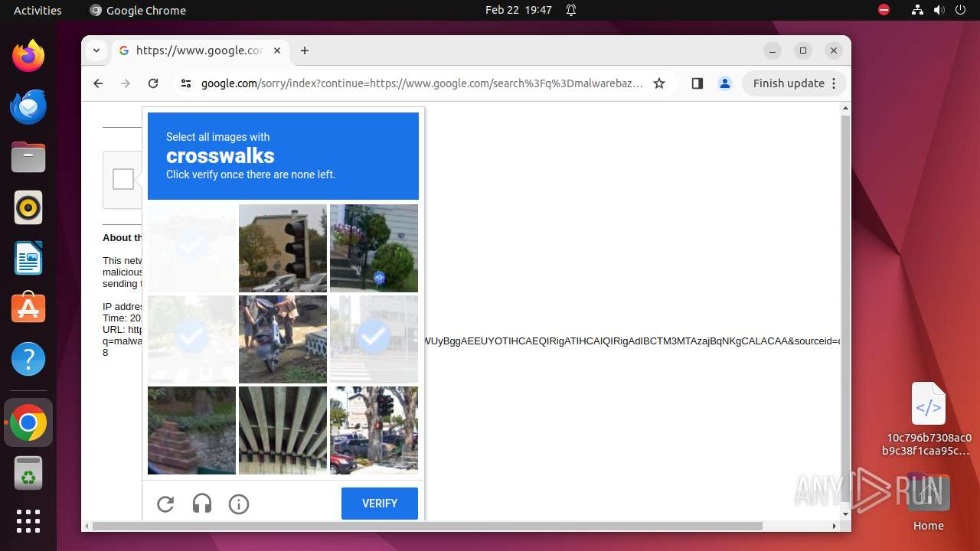Open Help from the dock
The height and width of the screenshot is (551, 980).
click(28, 359)
